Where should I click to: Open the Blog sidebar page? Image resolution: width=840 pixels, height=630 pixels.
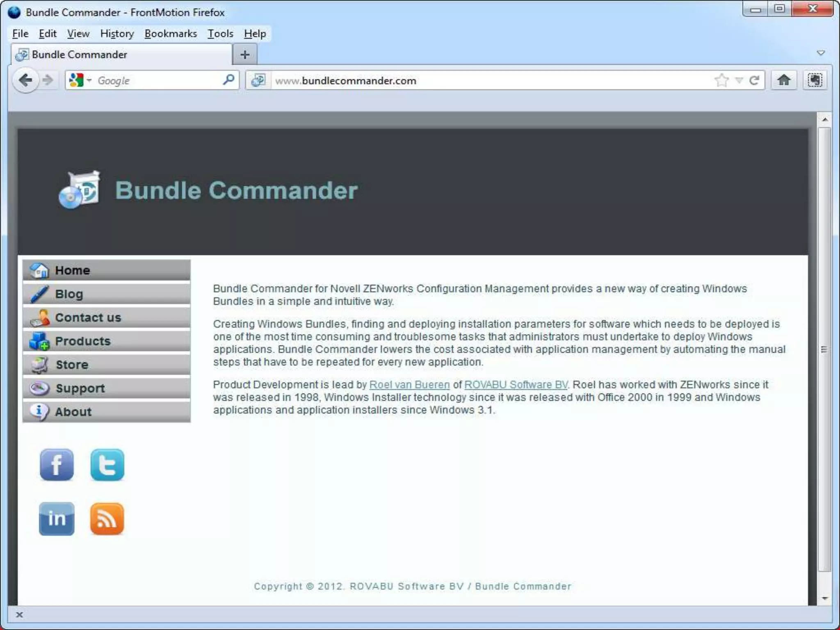[107, 294]
